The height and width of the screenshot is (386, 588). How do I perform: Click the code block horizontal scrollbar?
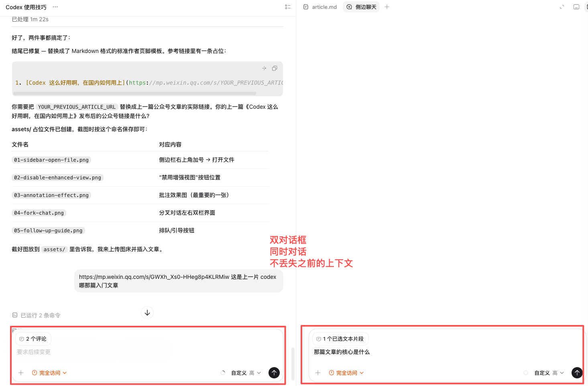pyautogui.click(x=134, y=93)
